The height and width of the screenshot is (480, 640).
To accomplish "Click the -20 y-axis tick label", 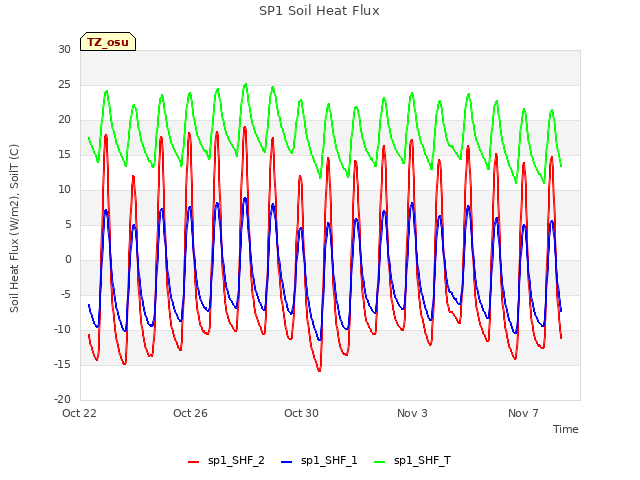I will pos(63,399).
